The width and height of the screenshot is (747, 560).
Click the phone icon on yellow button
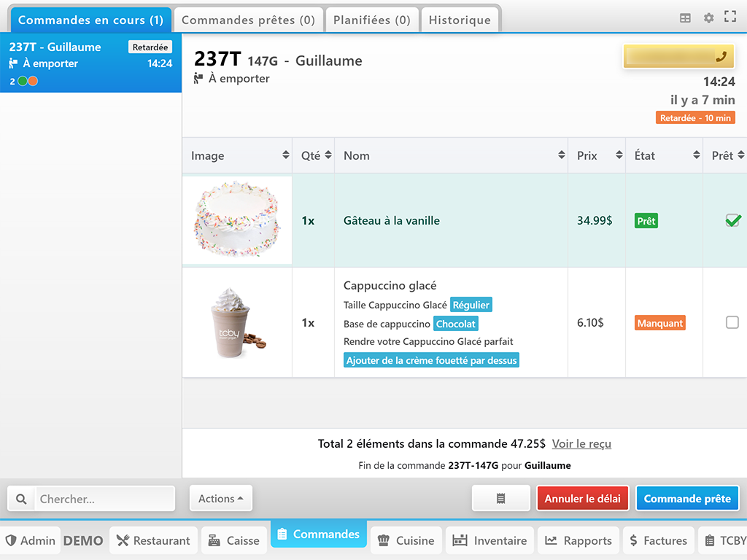[x=721, y=57]
